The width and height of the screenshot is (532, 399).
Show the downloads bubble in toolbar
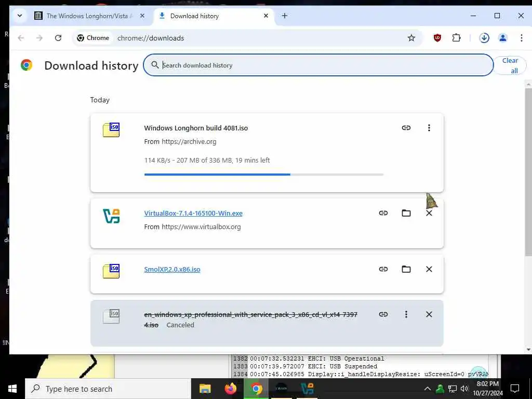484,38
